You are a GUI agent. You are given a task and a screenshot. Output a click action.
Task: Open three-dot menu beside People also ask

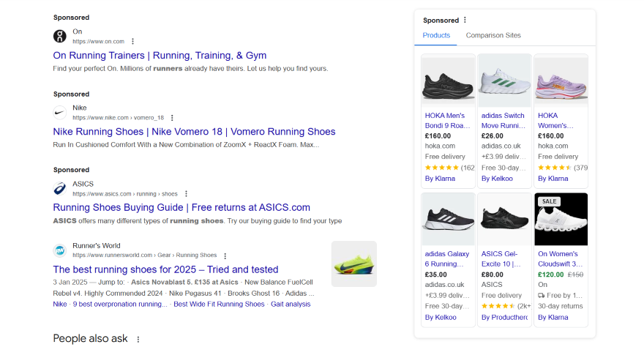click(x=138, y=339)
